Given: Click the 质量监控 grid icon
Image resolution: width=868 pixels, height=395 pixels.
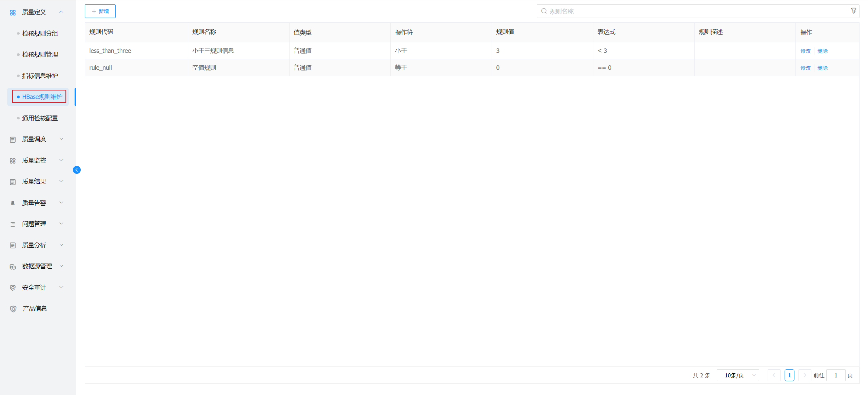Looking at the screenshot, I should 13,161.
